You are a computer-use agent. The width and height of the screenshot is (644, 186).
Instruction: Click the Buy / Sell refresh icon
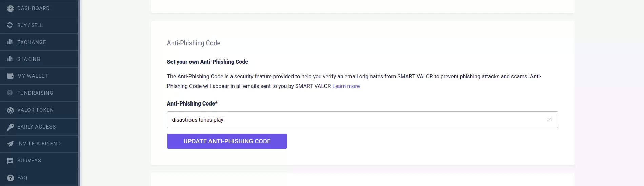[x=10, y=25]
